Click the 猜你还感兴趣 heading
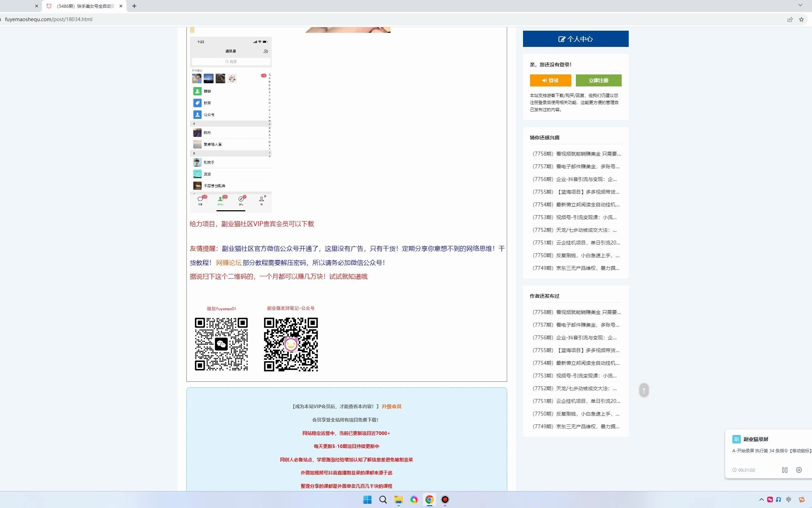This screenshot has height=508, width=812. tap(545, 138)
